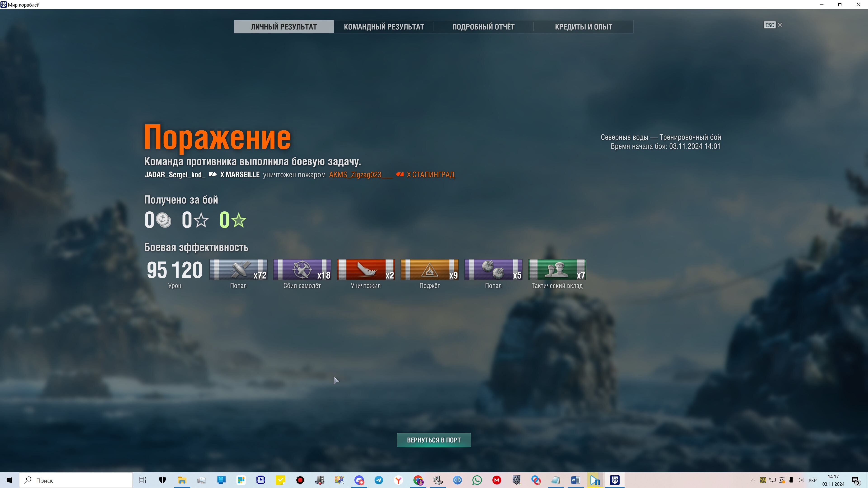Image resolution: width=868 pixels, height=488 pixels.
Task: Switch keyboard language УКР indicator
Action: 812,480
